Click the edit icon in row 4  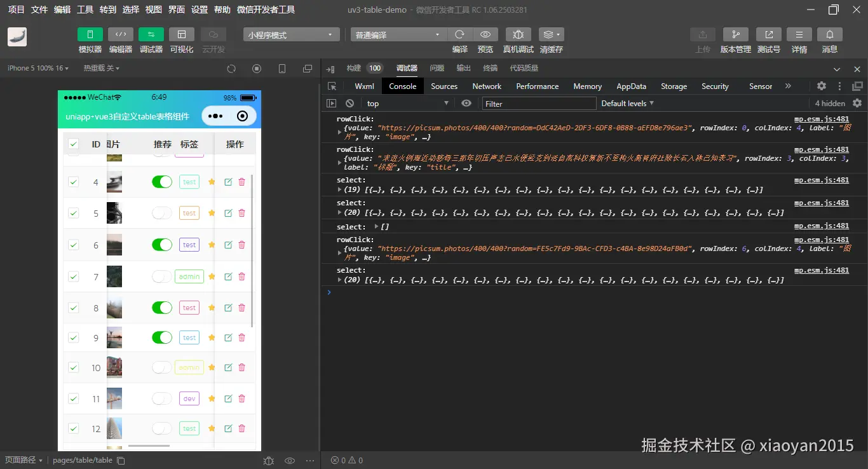228,182
